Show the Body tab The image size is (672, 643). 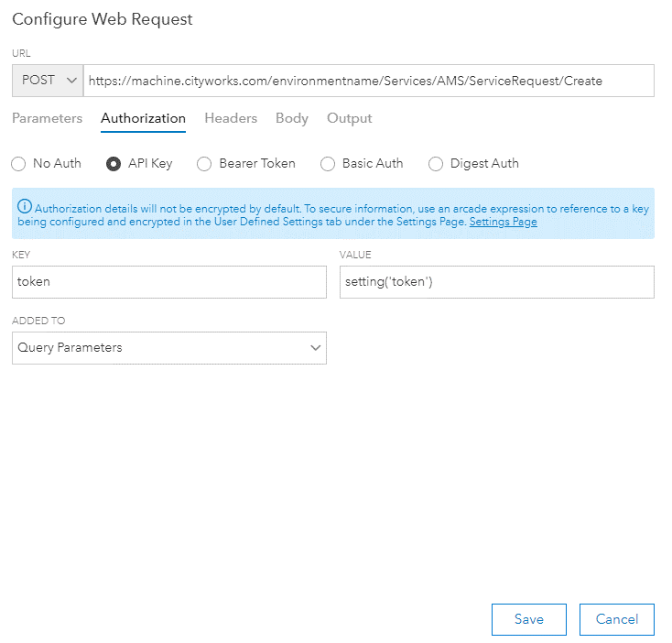(x=292, y=118)
